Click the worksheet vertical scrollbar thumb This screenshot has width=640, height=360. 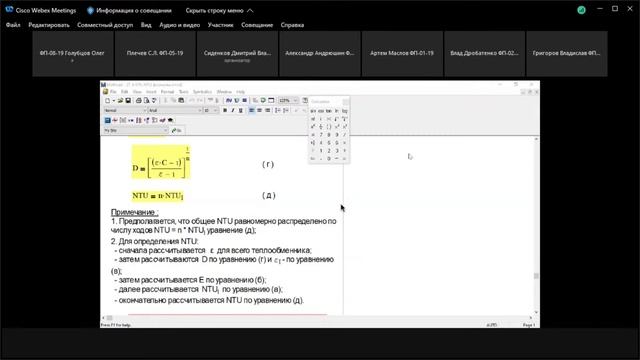pyautogui.click(x=536, y=276)
